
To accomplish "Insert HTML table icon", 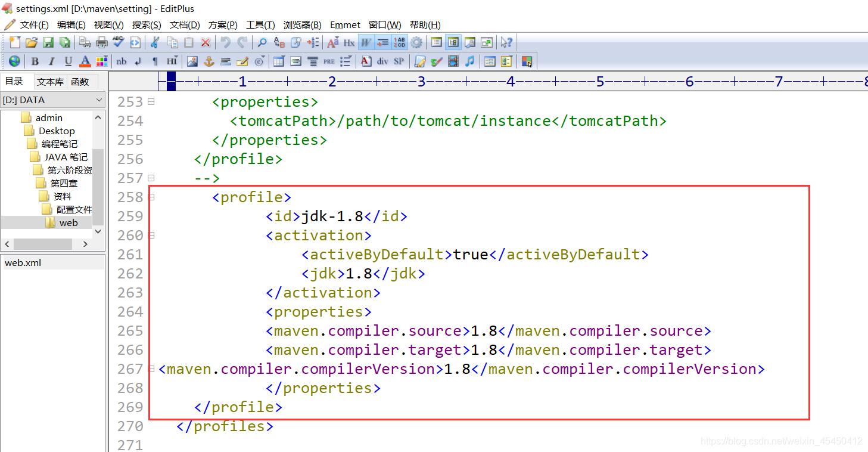I will pos(279,61).
